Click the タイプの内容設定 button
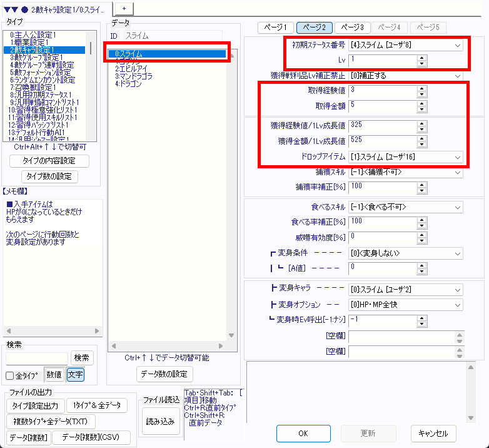Viewport: 489px width, 448px height. 49,161
